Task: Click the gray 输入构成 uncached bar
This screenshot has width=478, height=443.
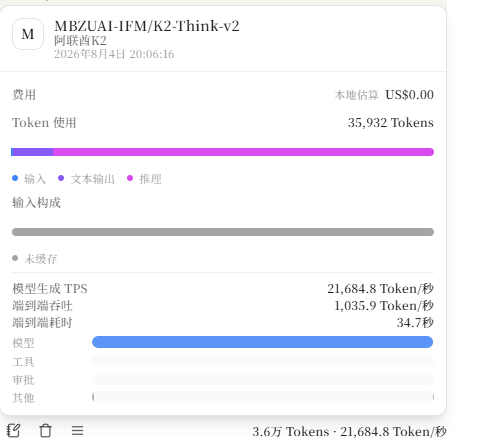Action: pos(223,232)
